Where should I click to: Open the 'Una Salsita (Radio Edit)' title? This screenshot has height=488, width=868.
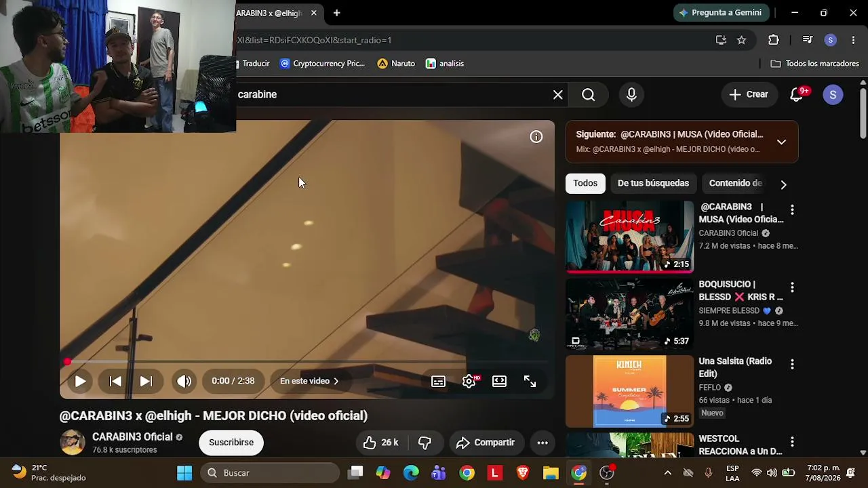[x=736, y=367]
